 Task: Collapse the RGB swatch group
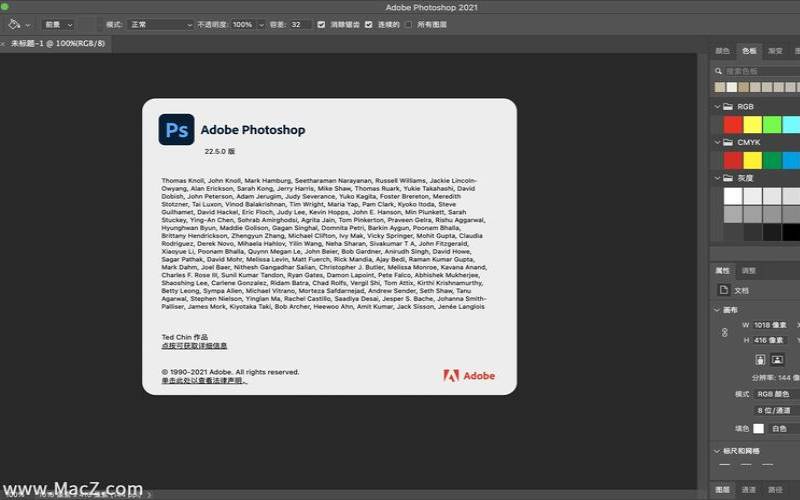click(x=717, y=107)
